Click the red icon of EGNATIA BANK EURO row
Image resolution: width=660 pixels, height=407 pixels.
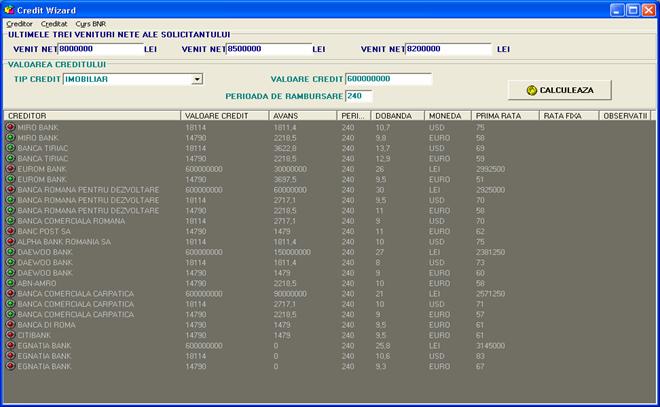(x=11, y=366)
